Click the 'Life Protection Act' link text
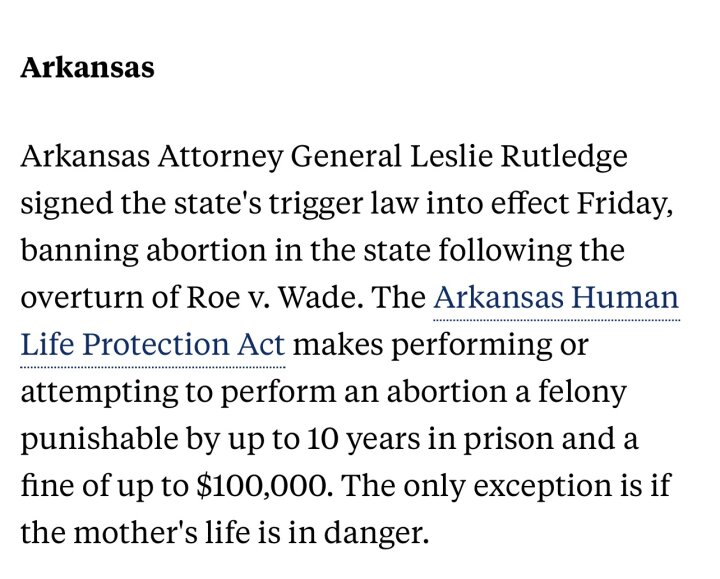Image resolution: width=720 pixels, height=579 pixels. (x=153, y=344)
